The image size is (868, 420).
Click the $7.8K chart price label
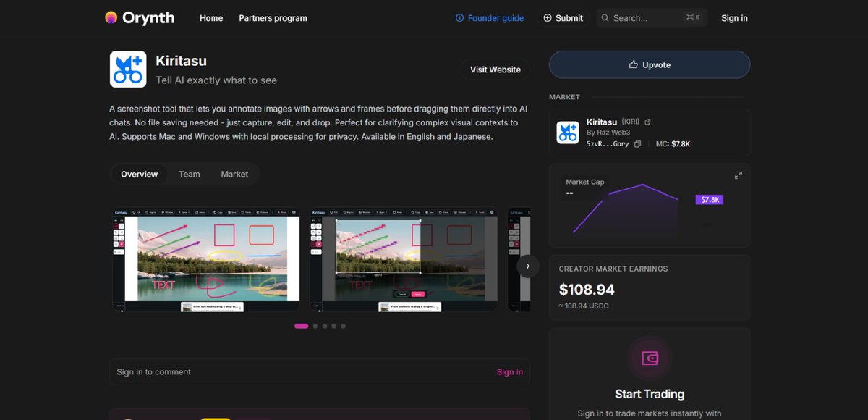710,200
